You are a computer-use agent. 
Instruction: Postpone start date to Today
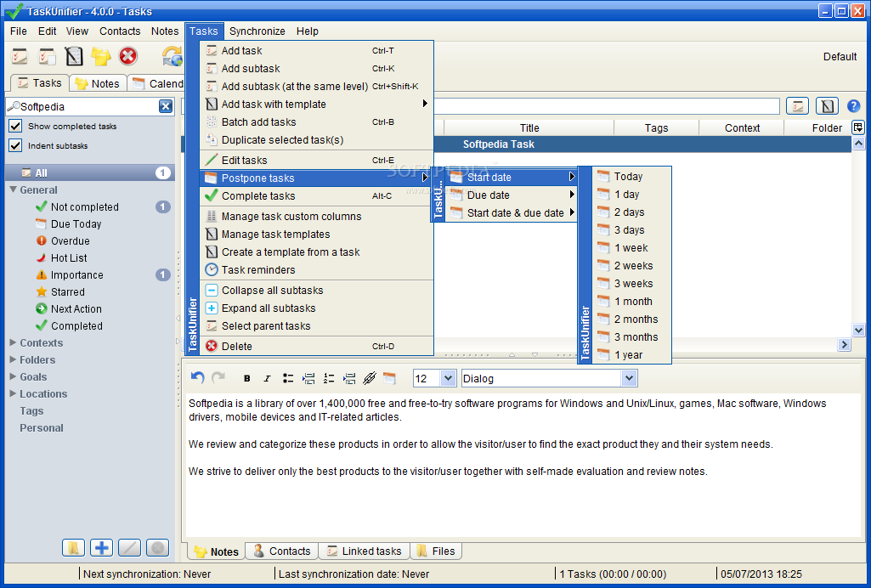pyautogui.click(x=631, y=177)
